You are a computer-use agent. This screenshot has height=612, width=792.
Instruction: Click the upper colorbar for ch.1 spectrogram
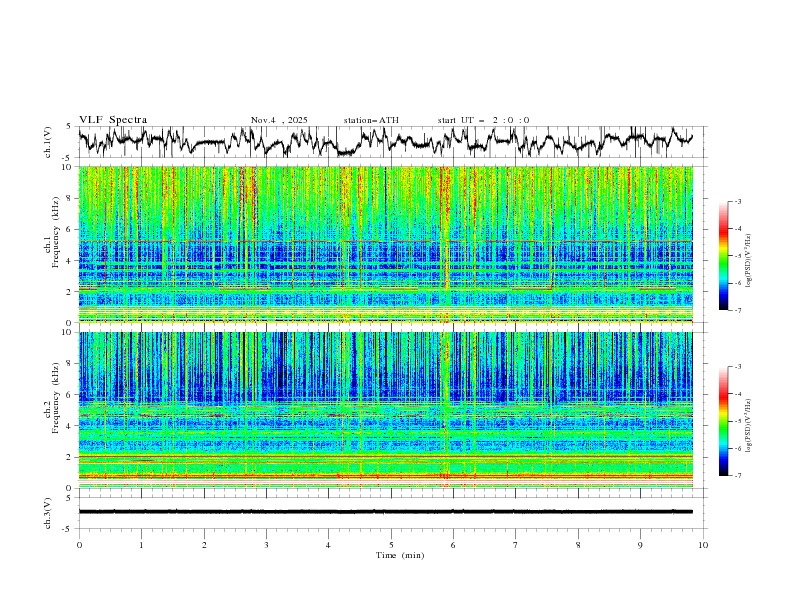723,256
